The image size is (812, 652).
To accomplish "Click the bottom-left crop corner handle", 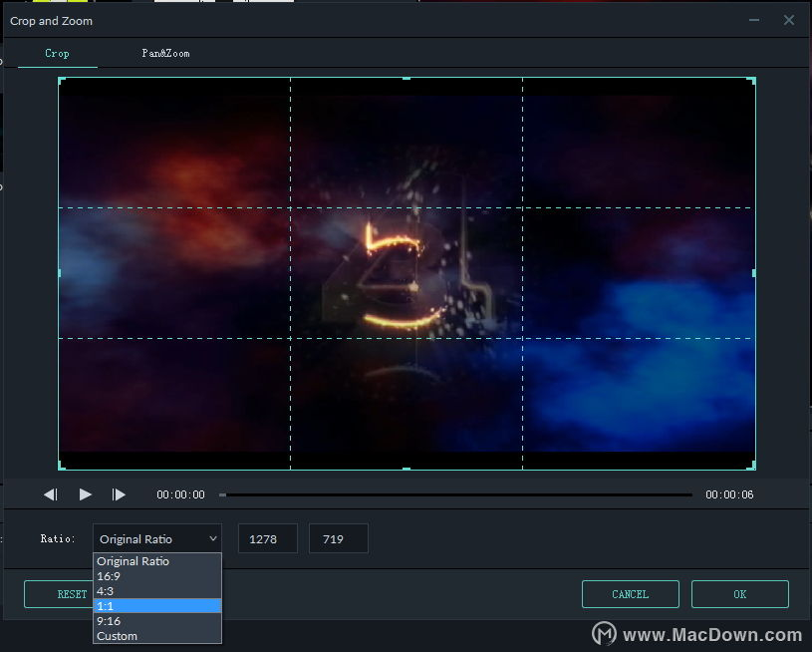I will pos(62,466).
